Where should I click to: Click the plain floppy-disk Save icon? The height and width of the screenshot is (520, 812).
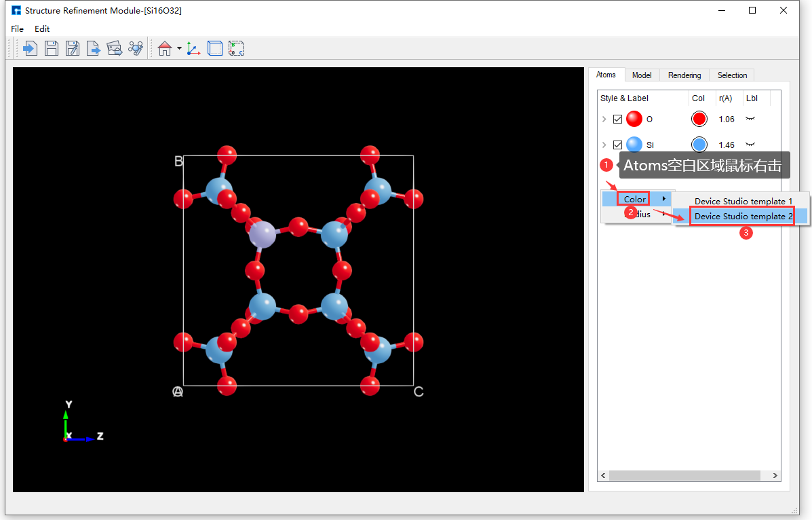[52, 48]
